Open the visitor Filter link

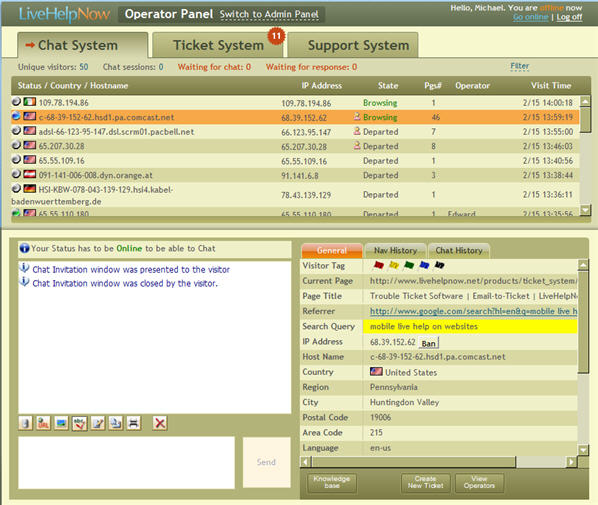[x=519, y=66]
